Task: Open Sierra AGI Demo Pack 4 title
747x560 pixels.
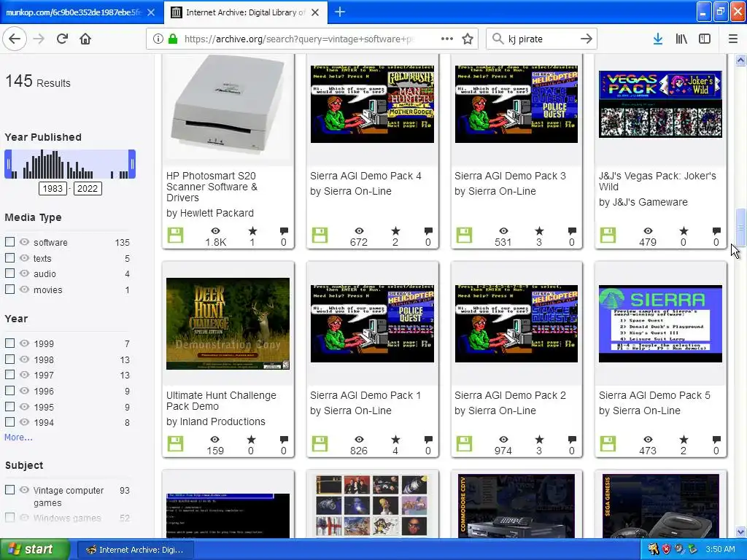Action: [x=365, y=176]
